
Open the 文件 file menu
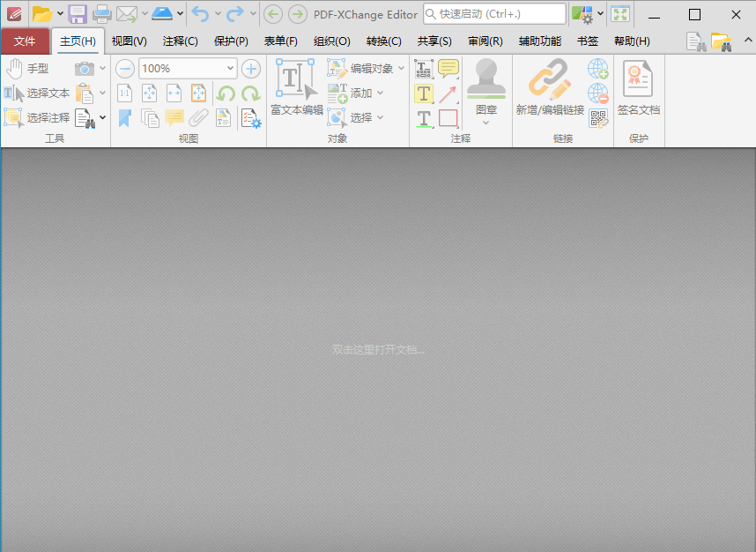click(25, 41)
